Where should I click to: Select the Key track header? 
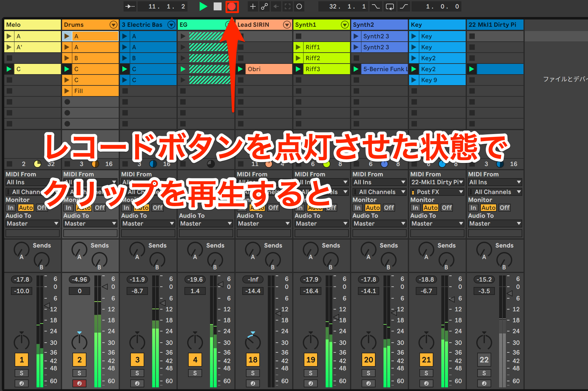(x=437, y=25)
